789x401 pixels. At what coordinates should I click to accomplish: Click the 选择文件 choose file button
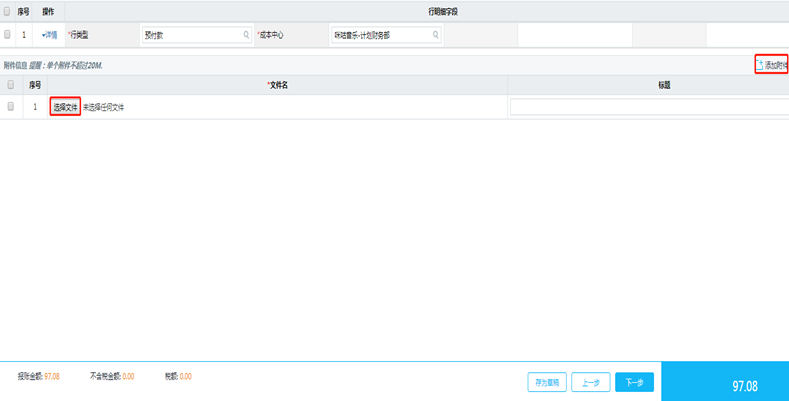pos(65,107)
